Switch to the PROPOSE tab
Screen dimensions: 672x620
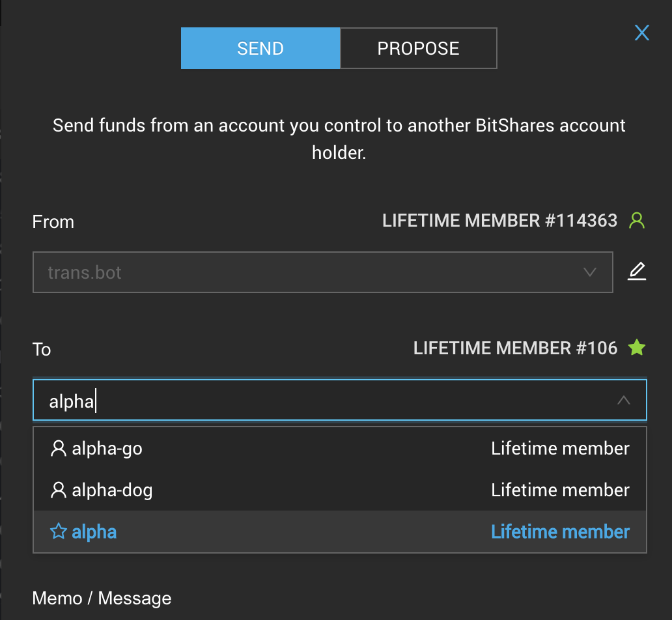418,48
